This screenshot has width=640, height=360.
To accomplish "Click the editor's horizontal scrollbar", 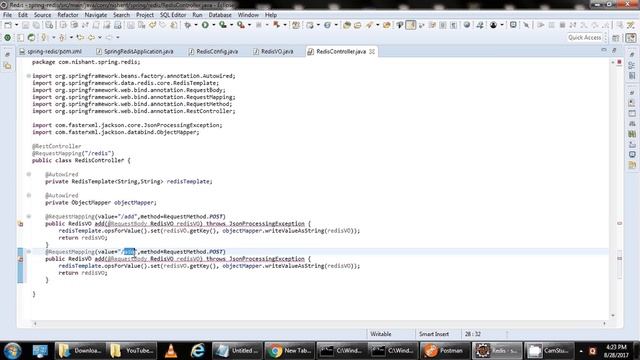I will 320,324.
